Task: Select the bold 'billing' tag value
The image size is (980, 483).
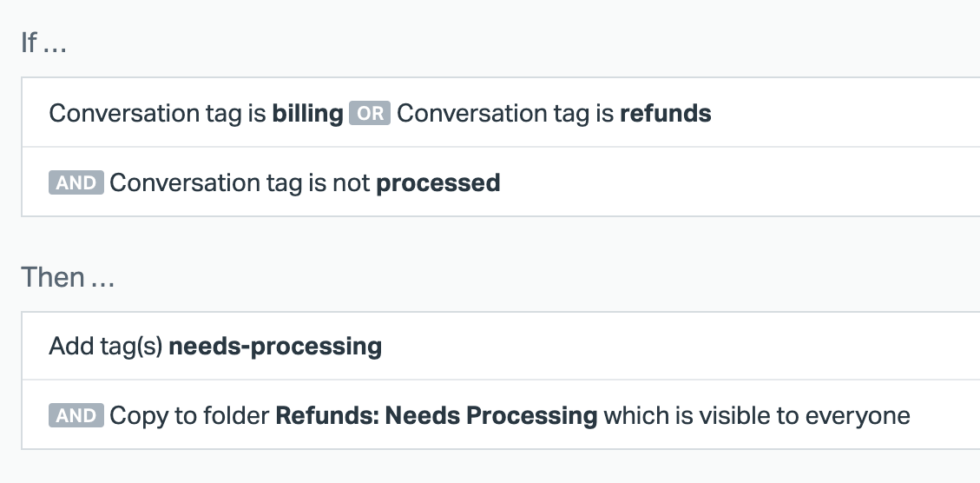Action: click(307, 113)
